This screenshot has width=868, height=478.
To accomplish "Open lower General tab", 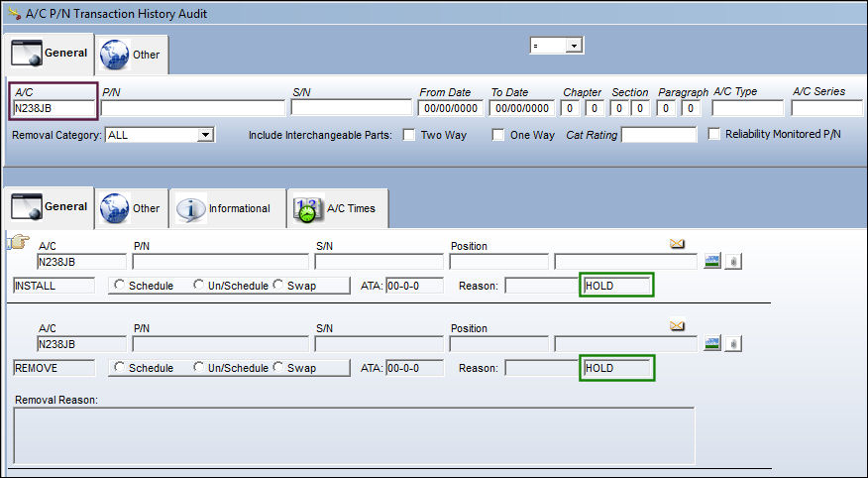I will tap(50, 207).
